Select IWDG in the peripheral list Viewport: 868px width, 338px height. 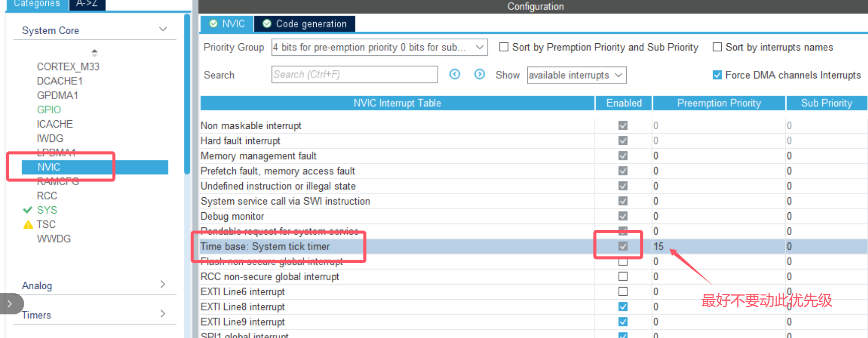50,138
